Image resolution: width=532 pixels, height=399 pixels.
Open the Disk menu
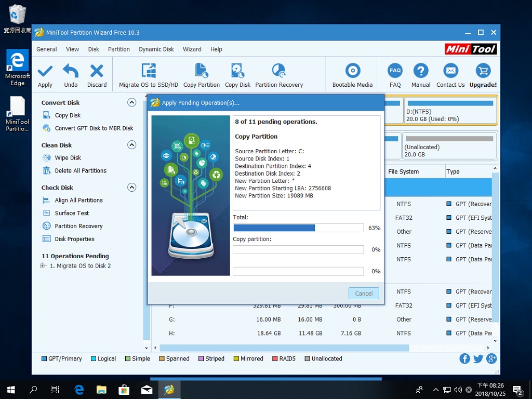94,49
